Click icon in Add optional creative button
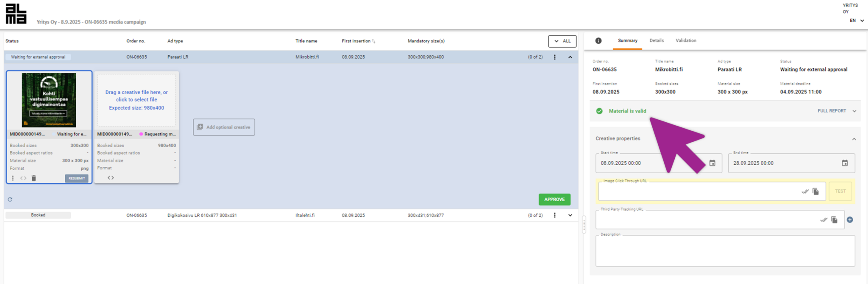The width and height of the screenshot is (868, 284). [200, 127]
